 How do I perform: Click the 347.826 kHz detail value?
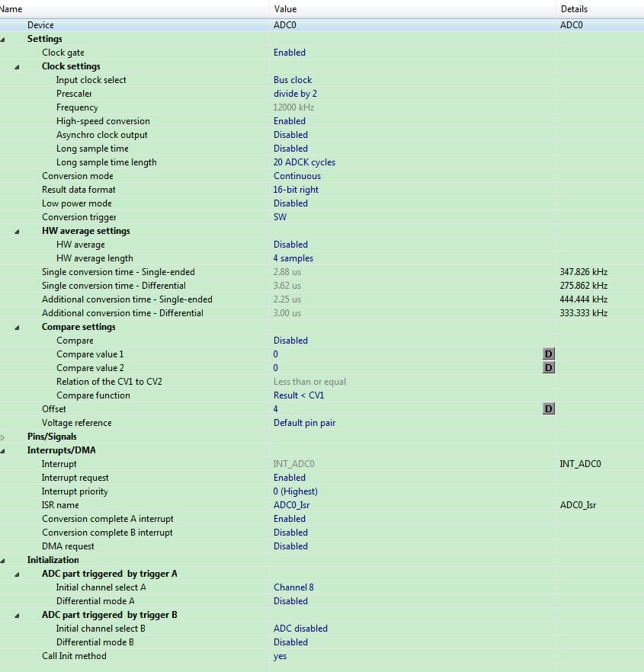[x=584, y=272]
